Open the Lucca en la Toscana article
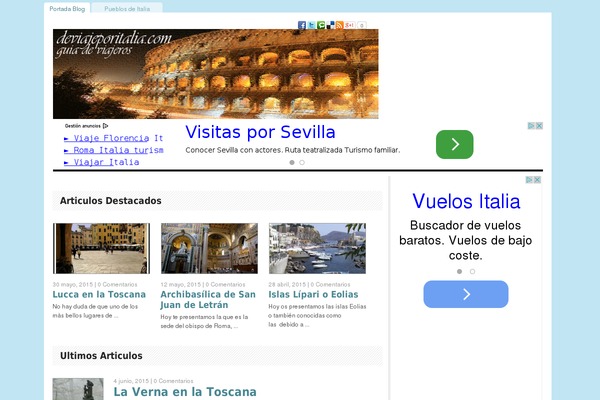The height and width of the screenshot is (400, 600). click(x=99, y=294)
